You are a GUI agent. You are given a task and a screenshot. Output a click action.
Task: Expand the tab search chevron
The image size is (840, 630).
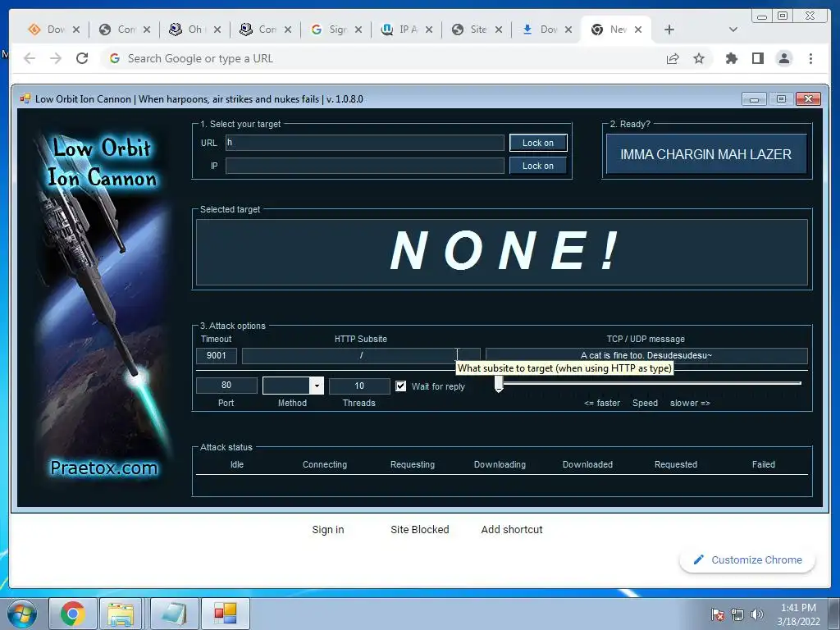(x=733, y=30)
